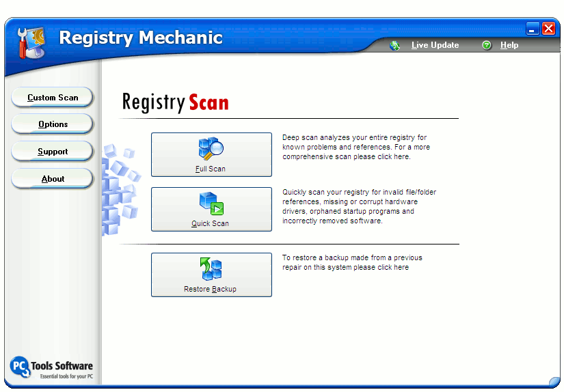This screenshot has width=564, height=392.
Task: Click the green Help question mark icon
Action: coord(487,45)
